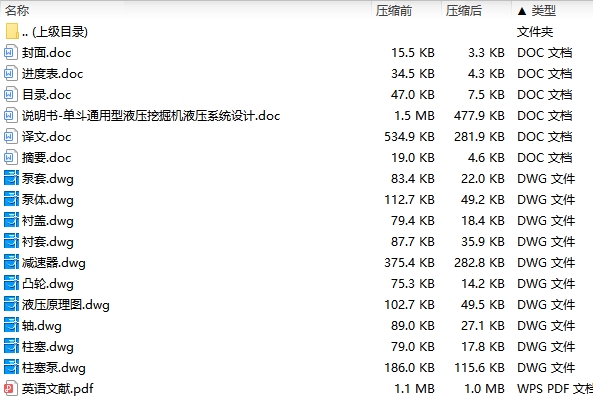Screen dimensions: 593x408
Task: Select file name 摘要.doc
Action: [x=47, y=158]
